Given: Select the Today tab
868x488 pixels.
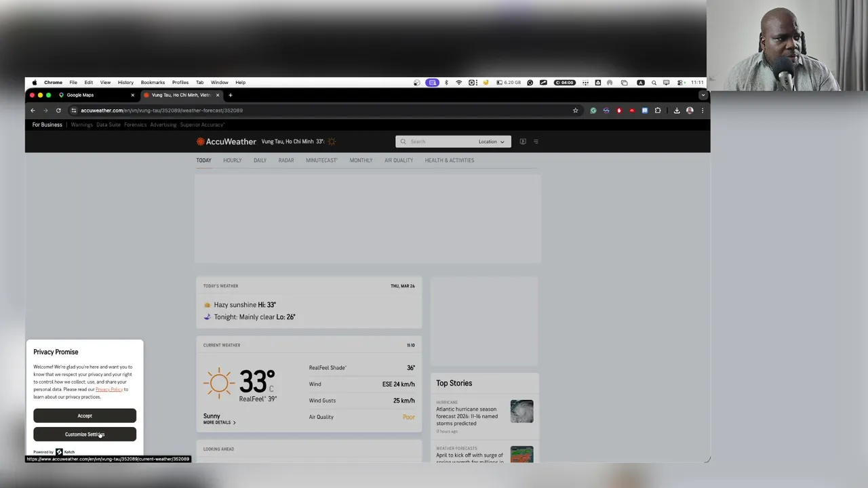Looking at the screenshot, I should tap(204, 161).
